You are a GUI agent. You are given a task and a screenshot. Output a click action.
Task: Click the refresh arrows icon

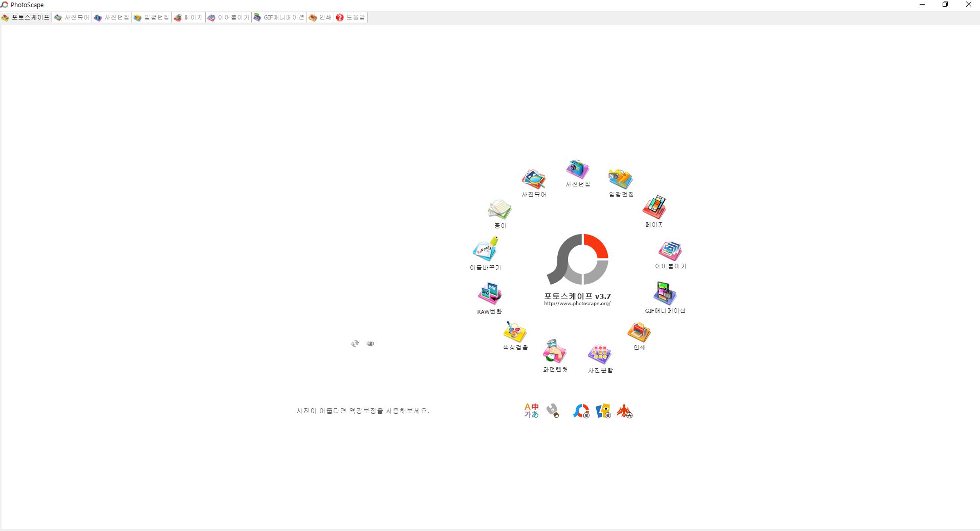coord(355,344)
